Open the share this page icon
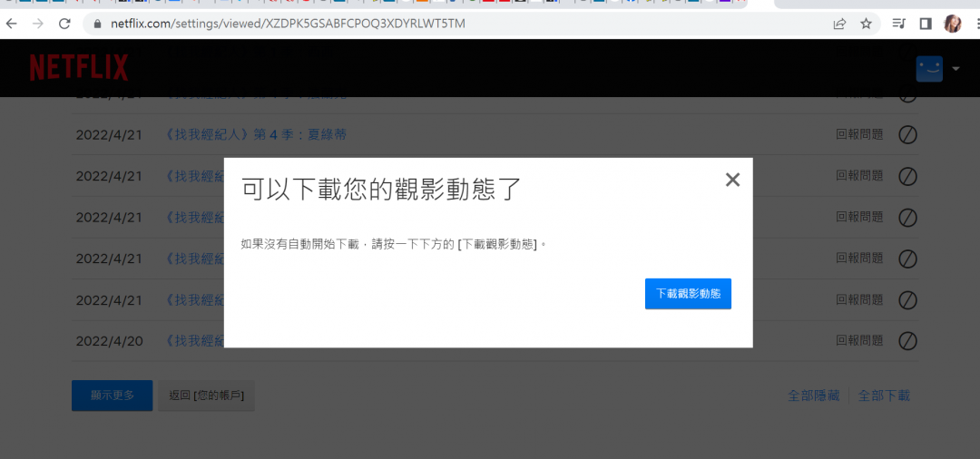This screenshot has width=980, height=459. [x=839, y=24]
